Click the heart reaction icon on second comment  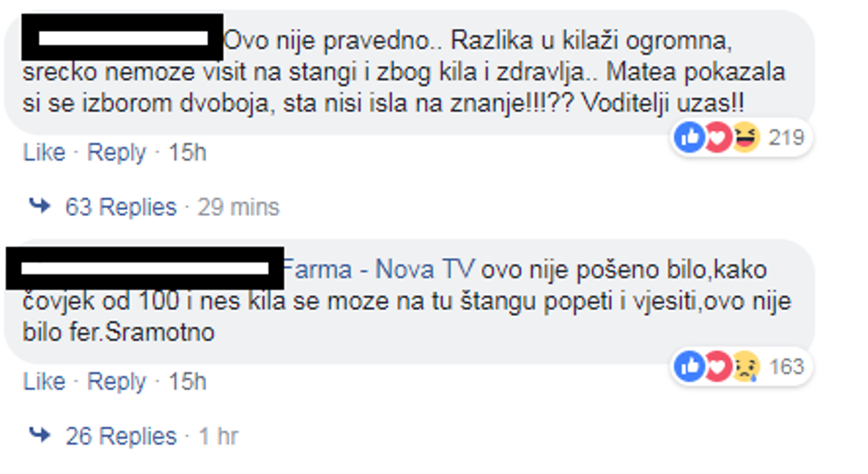click(717, 366)
